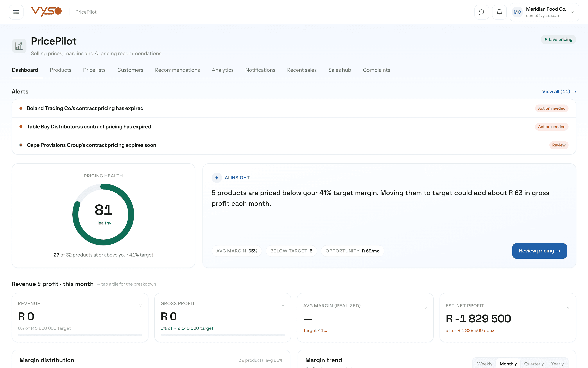Select the Quarterly margin trend range
588x368 pixels.
click(x=534, y=364)
